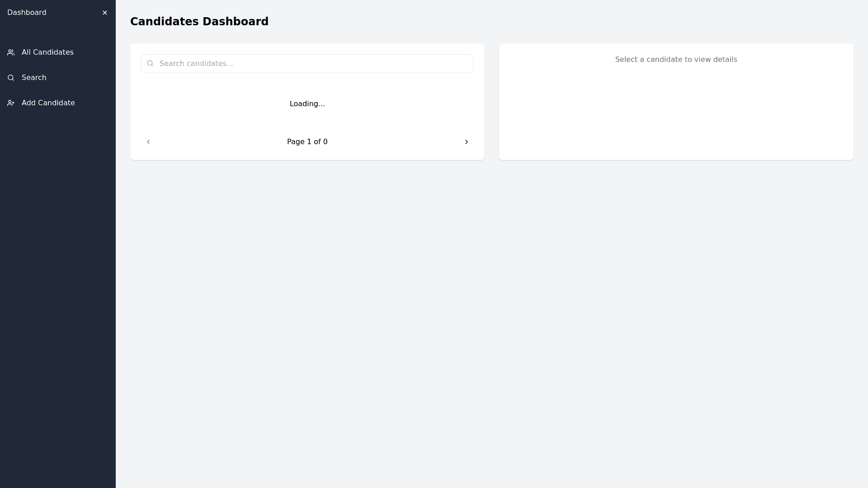
Task: Click the All Candidates people icon
Action: pos(11,52)
